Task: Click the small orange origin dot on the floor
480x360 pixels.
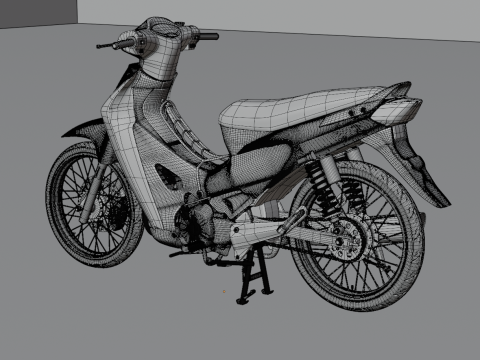Action: tap(224, 291)
